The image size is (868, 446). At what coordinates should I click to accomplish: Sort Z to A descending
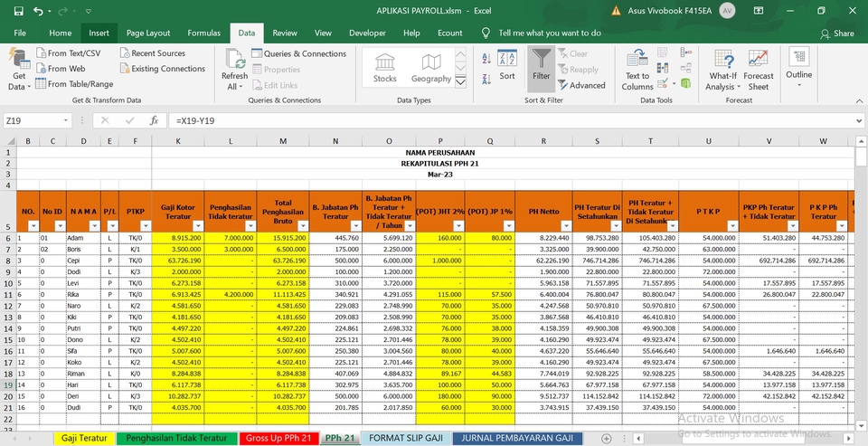[486, 80]
